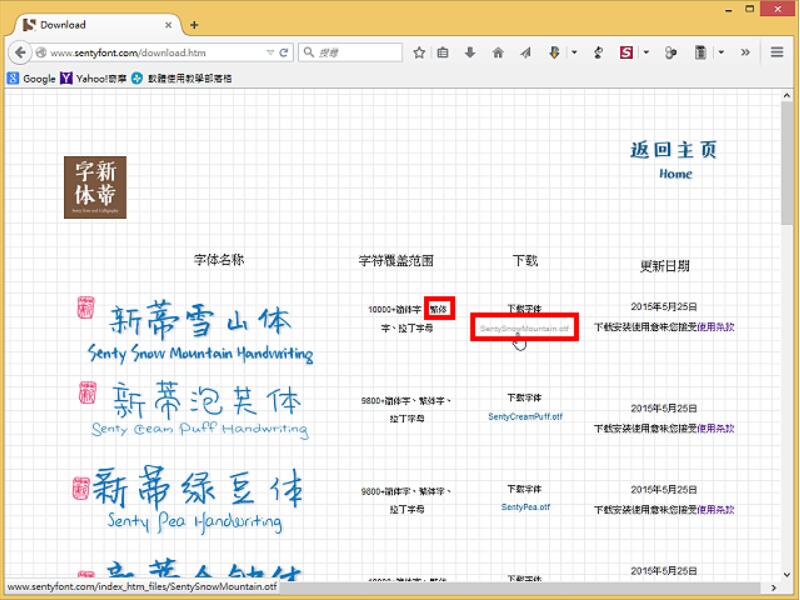800x600 pixels.
Task: Open 使用条款 link in Senty Pea row
Action: (x=715, y=510)
